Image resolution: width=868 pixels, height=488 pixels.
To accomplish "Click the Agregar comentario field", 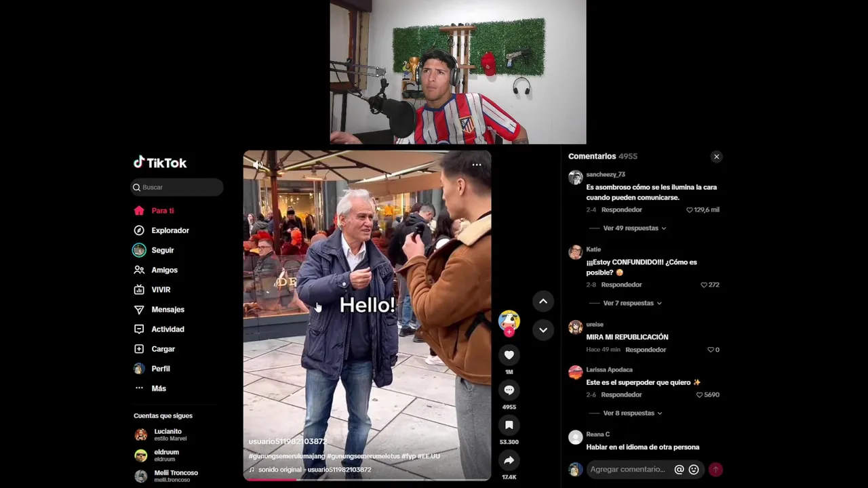I will [628, 469].
